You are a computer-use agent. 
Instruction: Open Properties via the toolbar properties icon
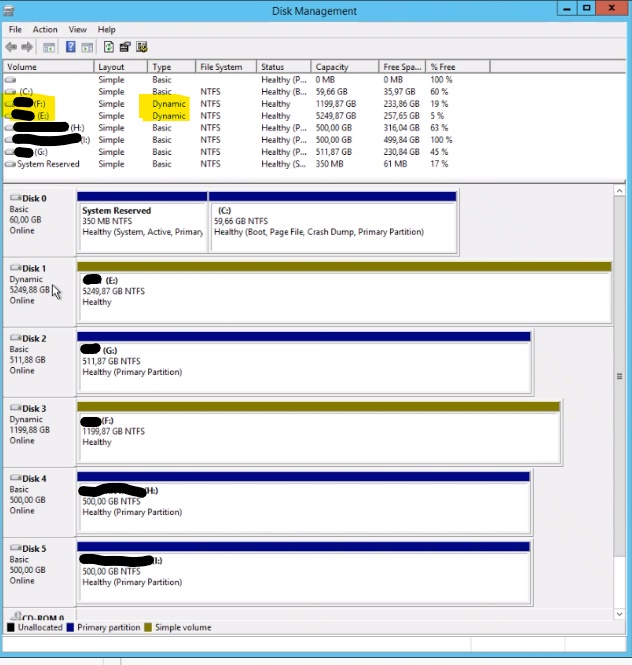click(125, 47)
